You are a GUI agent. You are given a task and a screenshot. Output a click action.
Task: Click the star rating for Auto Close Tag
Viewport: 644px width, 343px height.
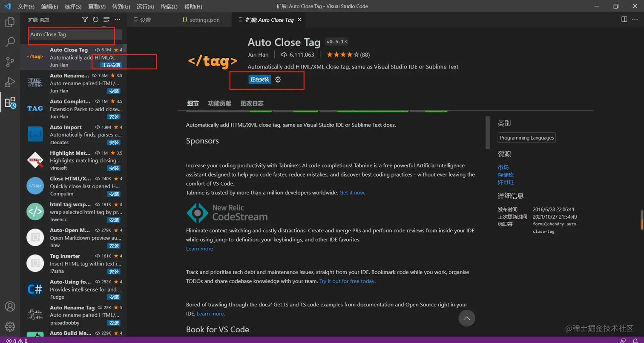point(348,54)
